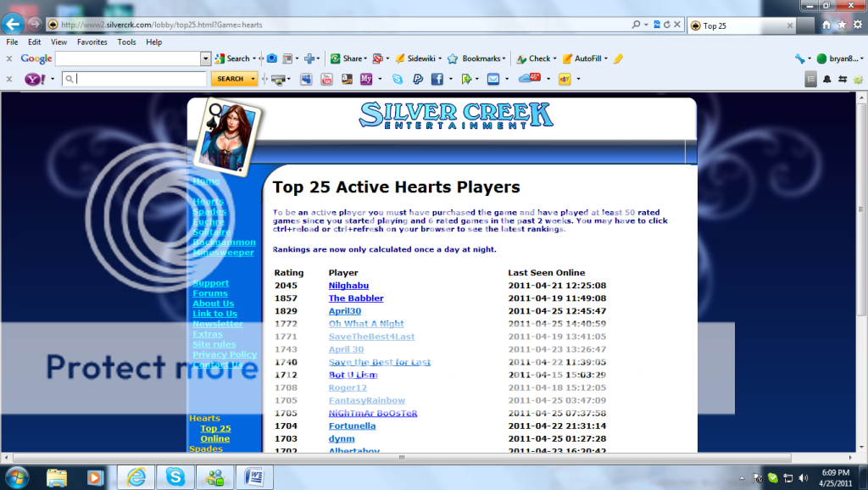Click the Yahoo toolbar settings gear icon
Viewport: 868px width, 490px height.
coord(858,79)
